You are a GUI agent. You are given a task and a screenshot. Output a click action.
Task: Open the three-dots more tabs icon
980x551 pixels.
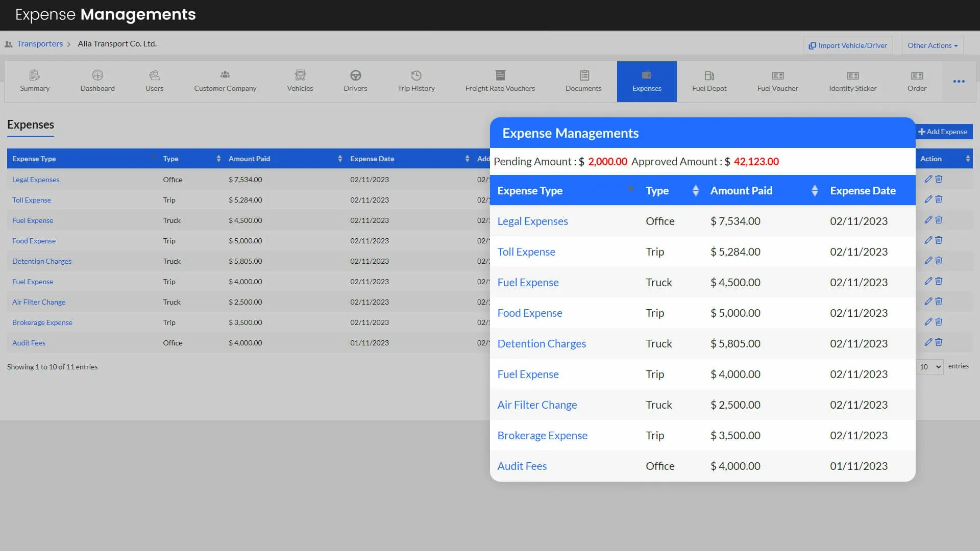click(x=959, y=82)
